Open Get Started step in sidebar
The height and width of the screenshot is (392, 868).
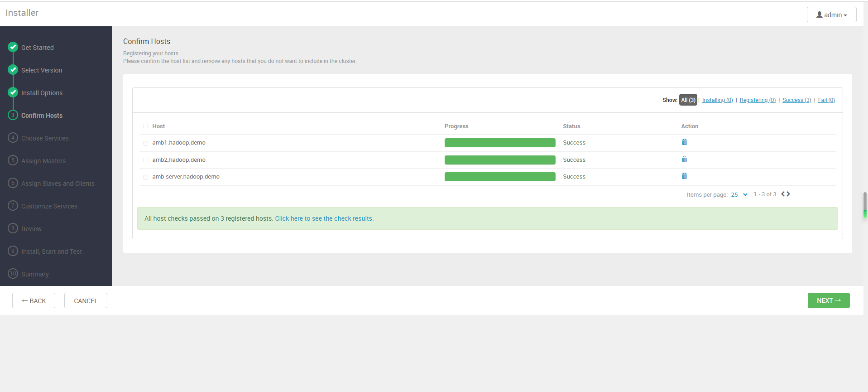[x=38, y=48]
